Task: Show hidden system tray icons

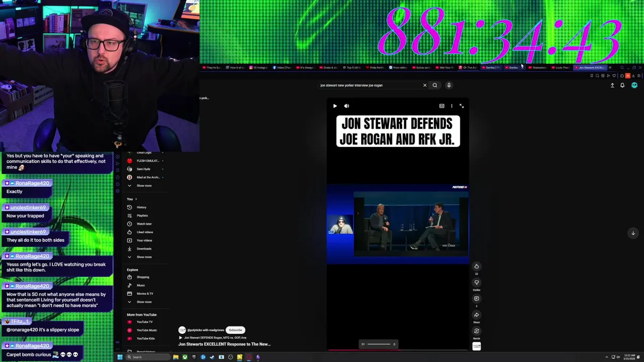Action: tap(607, 357)
